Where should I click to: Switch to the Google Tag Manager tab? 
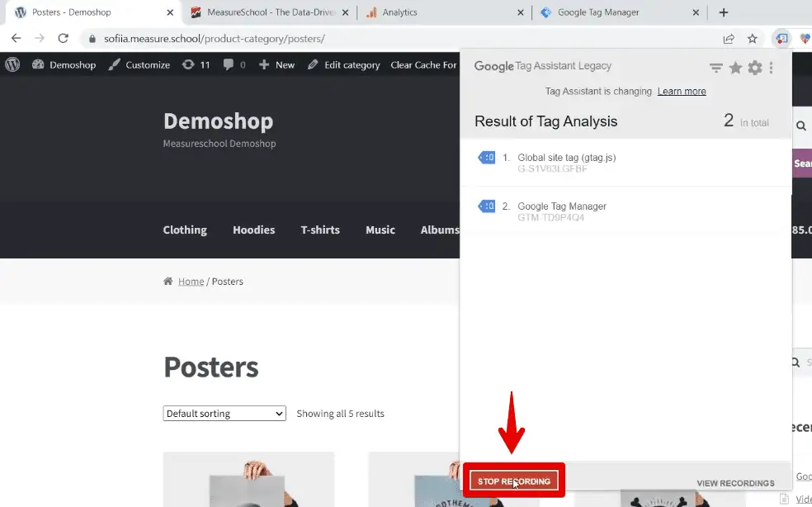click(x=597, y=12)
